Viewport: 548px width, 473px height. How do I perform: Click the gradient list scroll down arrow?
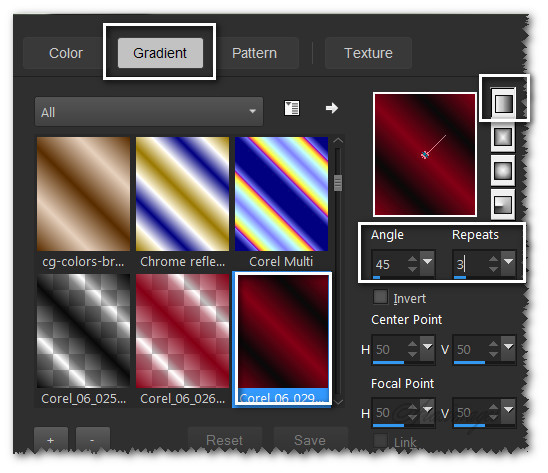click(x=338, y=402)
